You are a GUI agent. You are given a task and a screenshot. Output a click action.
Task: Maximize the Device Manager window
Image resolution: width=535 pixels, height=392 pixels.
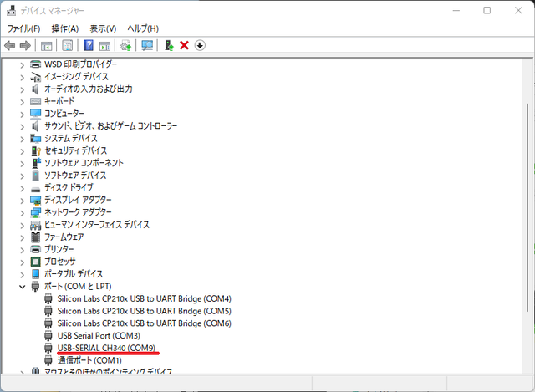click(x=487, y=11)
